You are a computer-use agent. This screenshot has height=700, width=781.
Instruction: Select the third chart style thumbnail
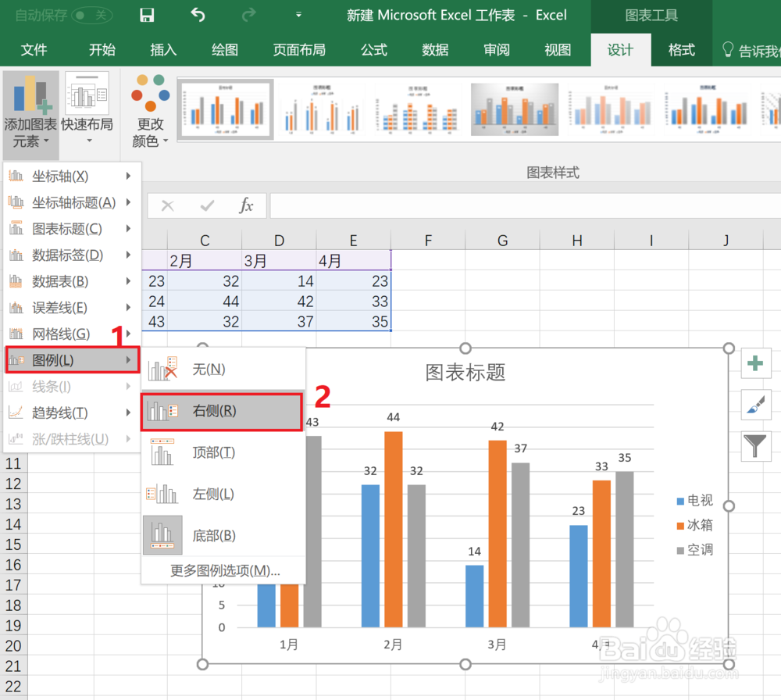pyautogui.click(x=419, y=109)
